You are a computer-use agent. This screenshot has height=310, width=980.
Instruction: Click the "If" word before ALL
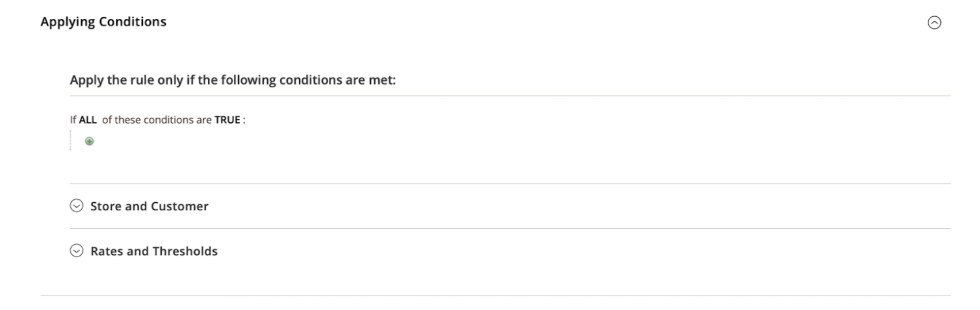pyautogui.click(x=73, y=120)
